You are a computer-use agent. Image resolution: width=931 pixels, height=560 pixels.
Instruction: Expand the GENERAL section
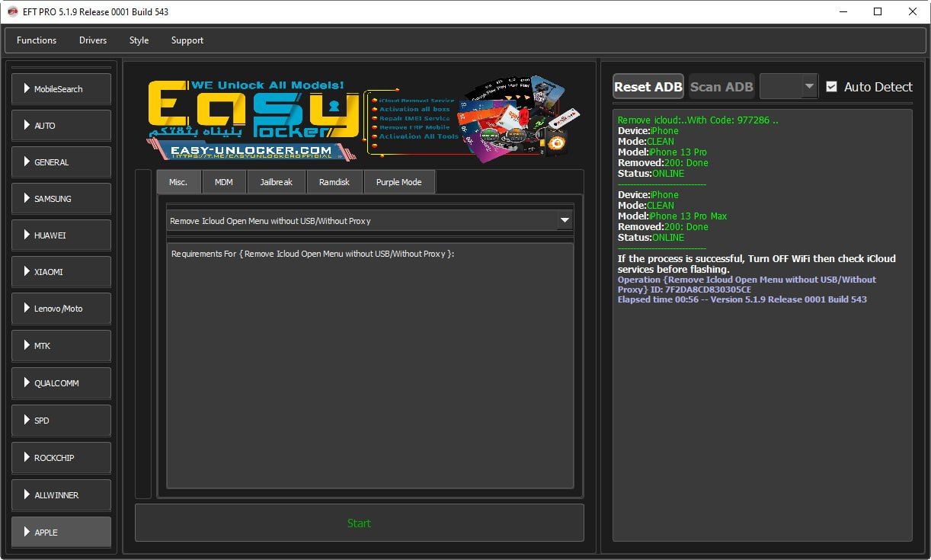point(61,162)
